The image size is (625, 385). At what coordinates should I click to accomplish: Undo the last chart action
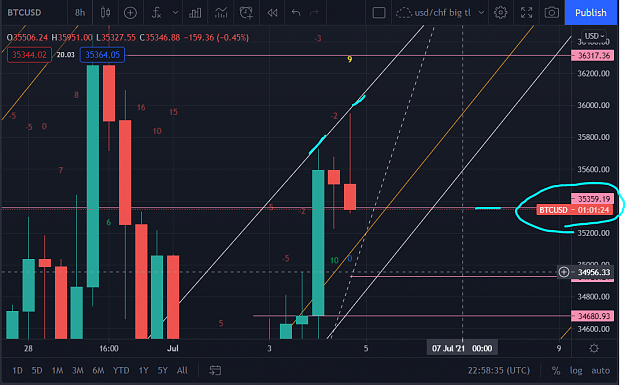pyautogui.click(x=296, y=12)
